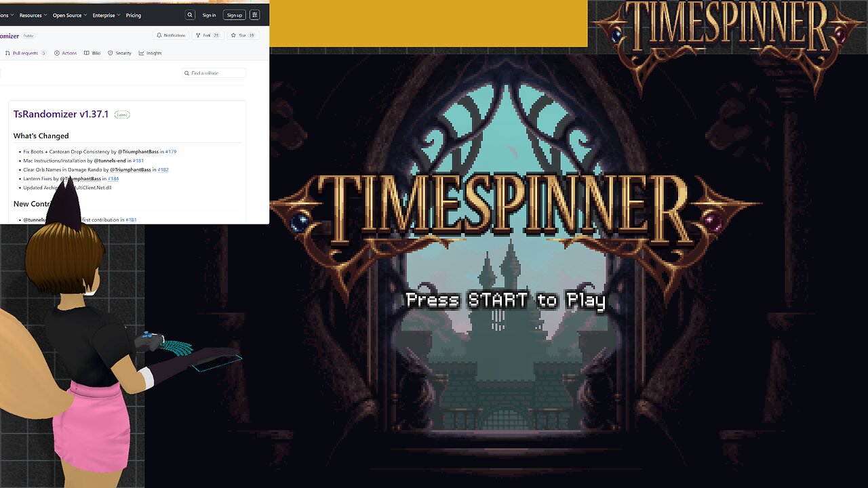Switch to the Insights tab
868x488 pixels.
pos(151,53)
